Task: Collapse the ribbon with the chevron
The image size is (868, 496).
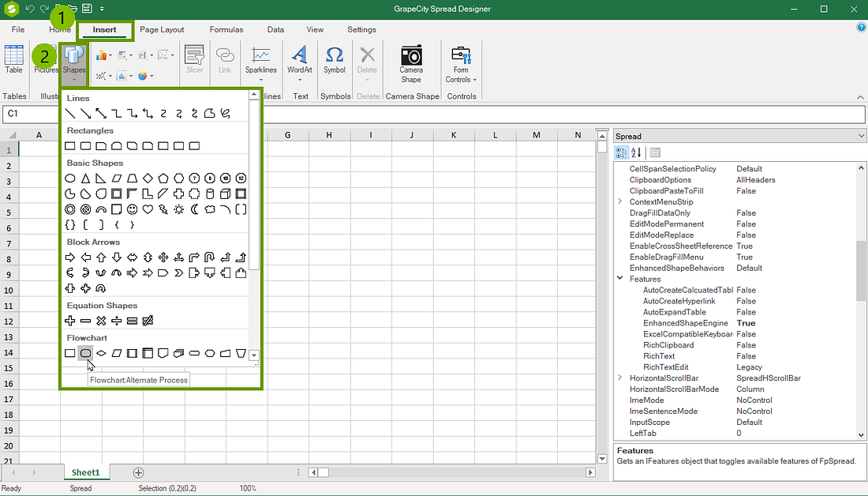Action: coord(860,97)
